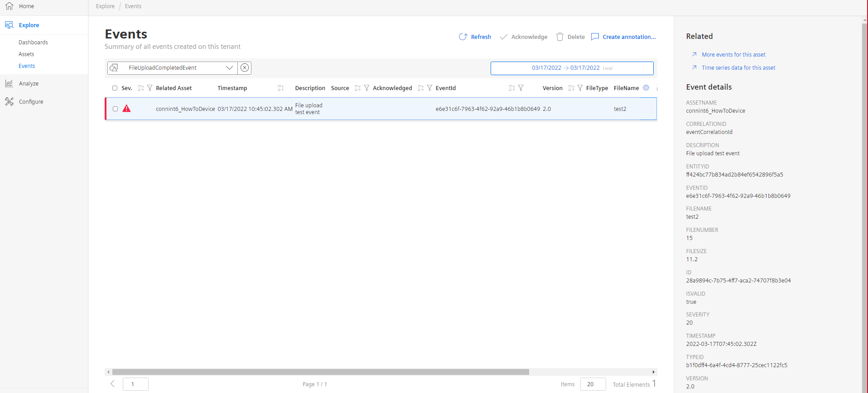Viewport: 868px width, 393px height.
Task: Go to the previous page arrow
Action: click(x=112, y=384)
